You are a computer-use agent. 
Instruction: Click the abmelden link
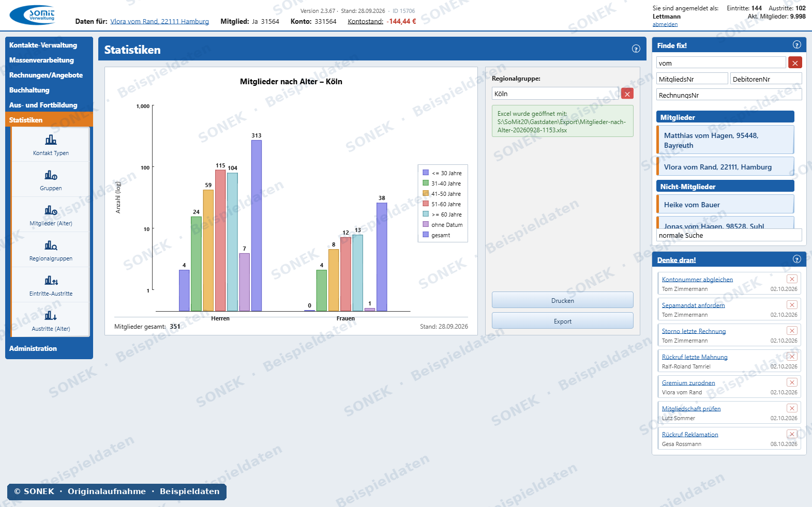pos(665,24)
